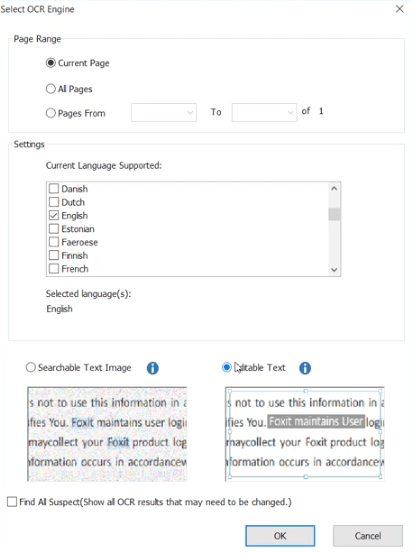Click the OK button
Viewport: 411px width, 553px height.
280,536
